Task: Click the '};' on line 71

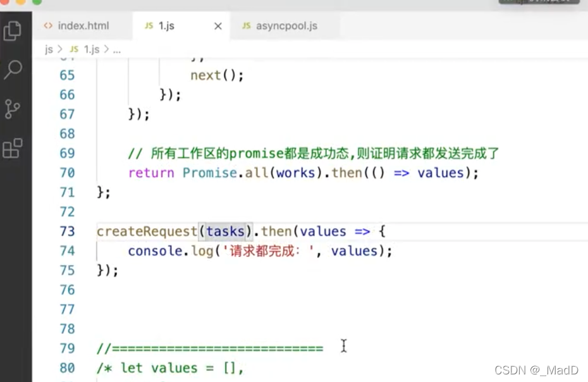Action: click(x=104, y=192)
